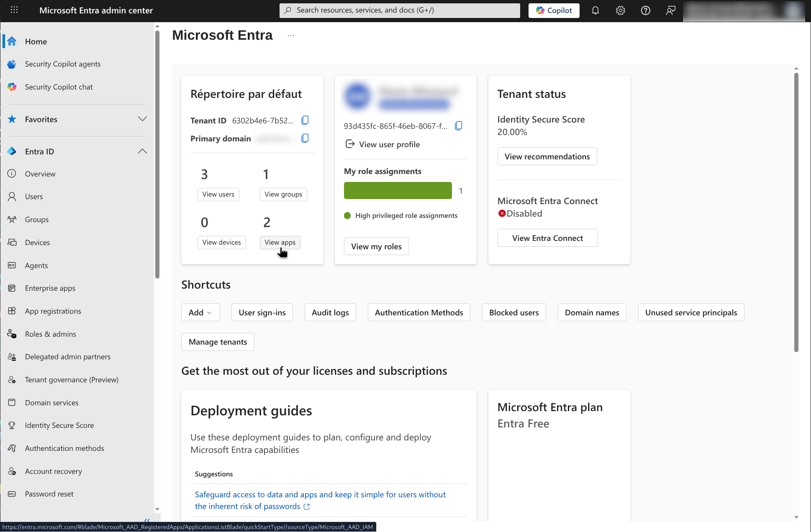The height and width of the screenshot is (532, 811).
Task: Open Unused service principals shortcut
Action: (691, 312)
